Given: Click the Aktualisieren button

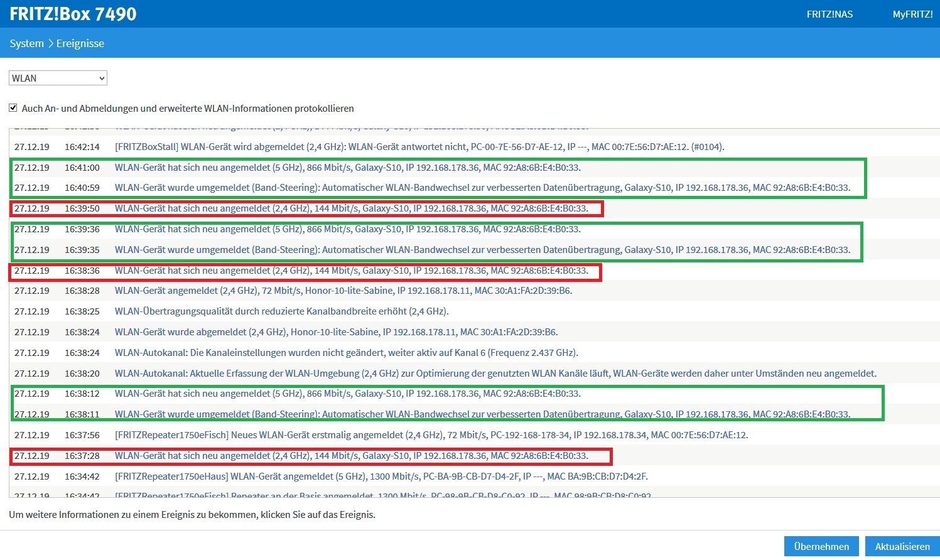Looking at the screenshot, I should pos(902,546).
